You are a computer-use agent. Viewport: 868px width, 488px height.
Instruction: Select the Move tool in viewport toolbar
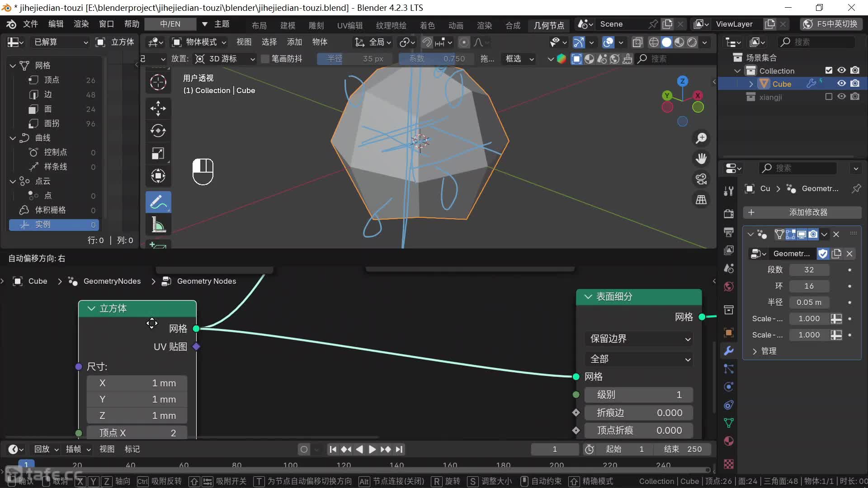coord(158,108)
